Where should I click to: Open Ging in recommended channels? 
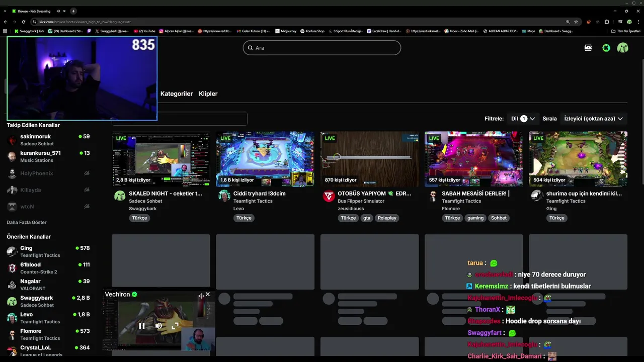(48, 251)
